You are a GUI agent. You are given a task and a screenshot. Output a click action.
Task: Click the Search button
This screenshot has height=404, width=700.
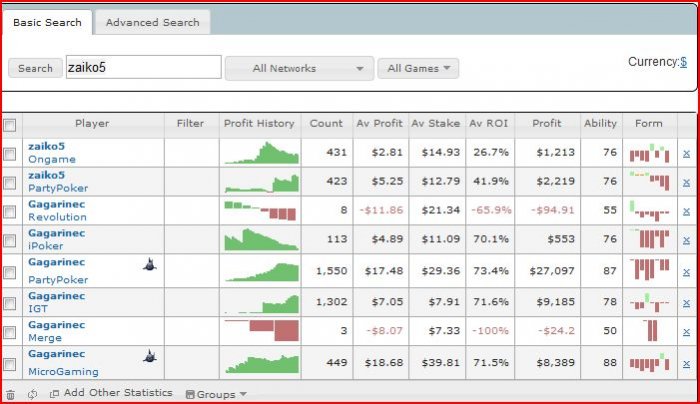(x=35, y=68)
